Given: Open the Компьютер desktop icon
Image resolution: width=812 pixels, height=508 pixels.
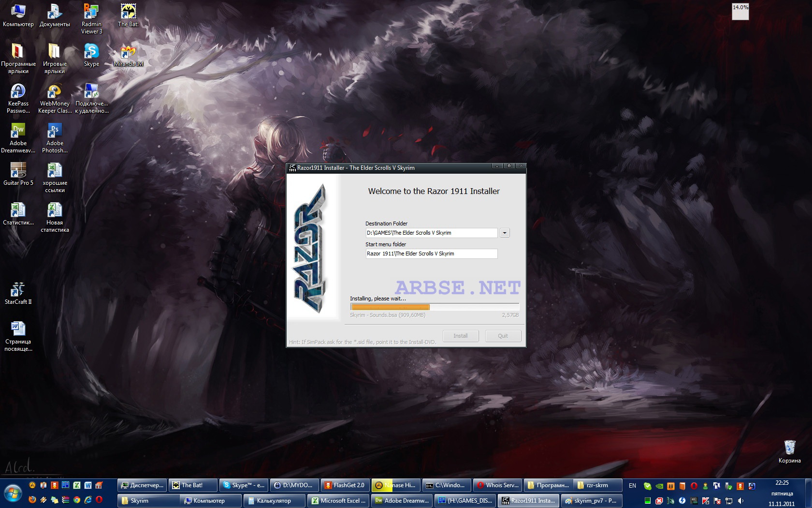Looking at the screenshot, I should tap(18, 15).
